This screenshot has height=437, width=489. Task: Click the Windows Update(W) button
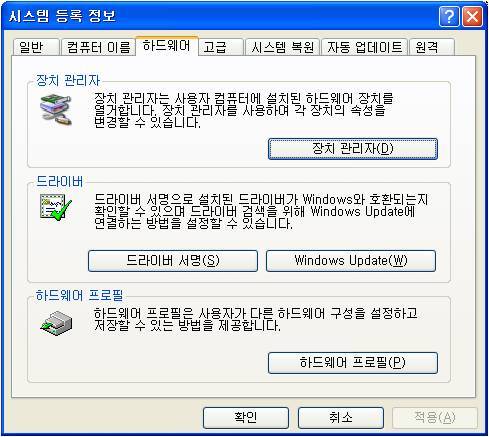tap(351, 261)
